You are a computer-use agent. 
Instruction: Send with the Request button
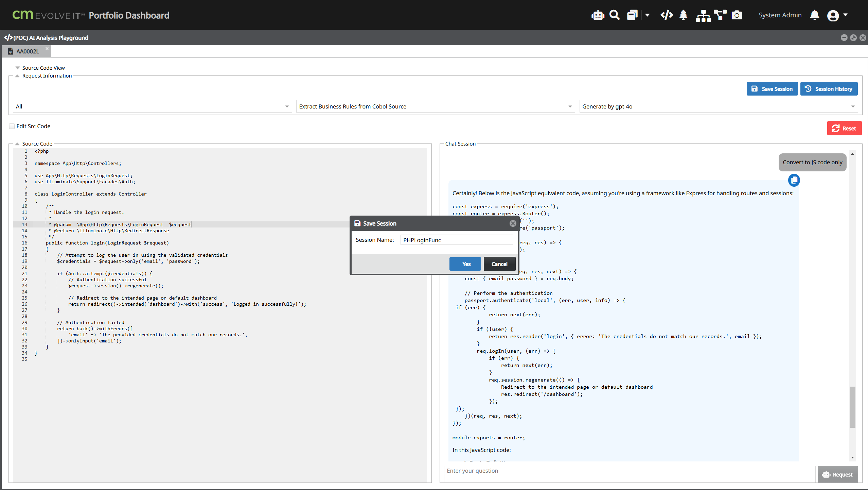tap(837, 475)
